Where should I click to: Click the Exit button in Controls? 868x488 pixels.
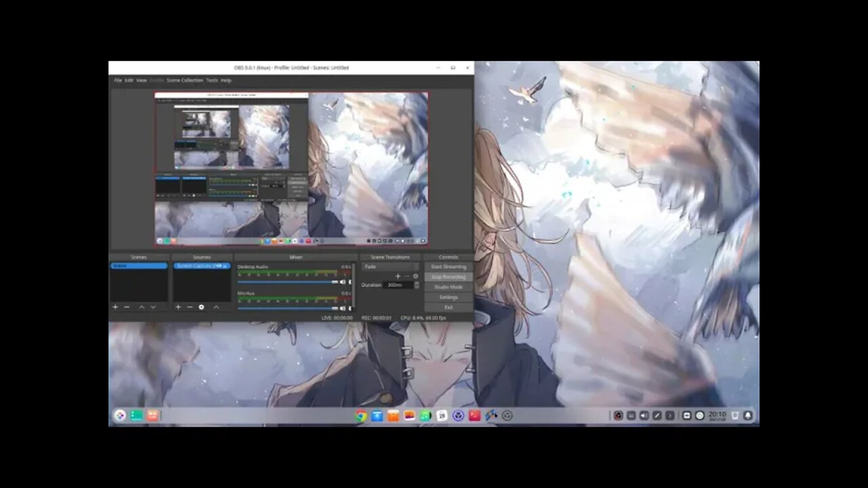tap(448, 307)
